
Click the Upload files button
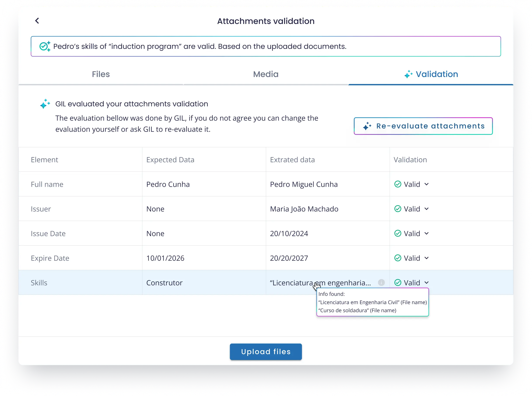266,352
